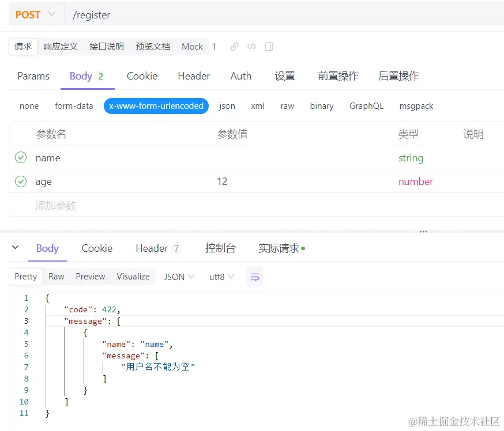Open the response Cookie tab
504x431 pixels.
pyautogui.click(x=97, y=248)
